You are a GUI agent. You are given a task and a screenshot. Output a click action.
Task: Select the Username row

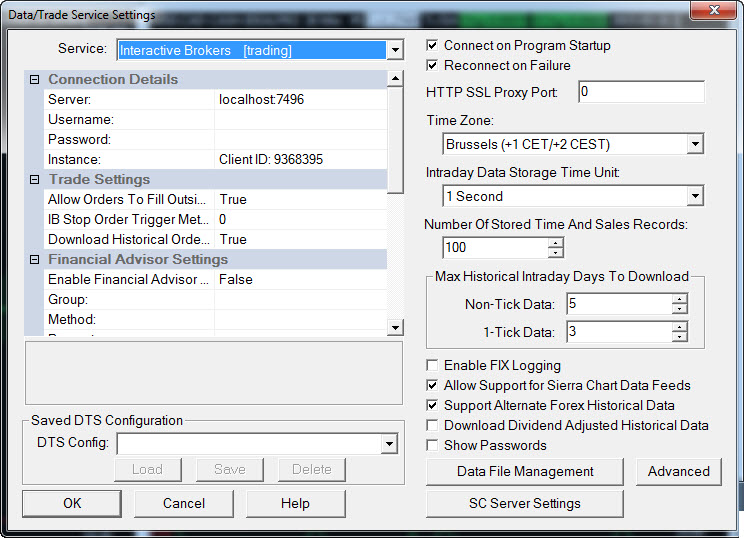pyautogui.click(x=215, y=120)
